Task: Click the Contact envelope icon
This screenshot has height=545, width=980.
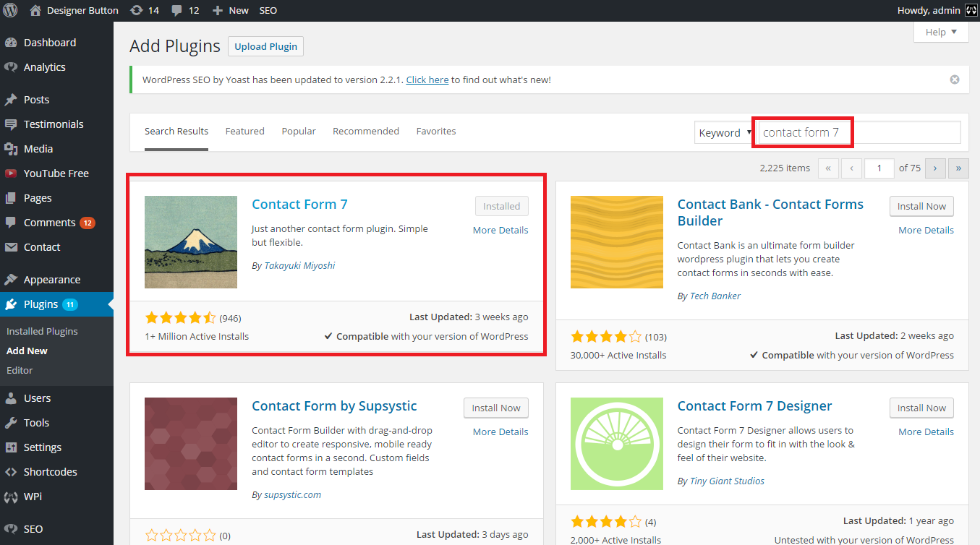Action: (x=11, y=247)
